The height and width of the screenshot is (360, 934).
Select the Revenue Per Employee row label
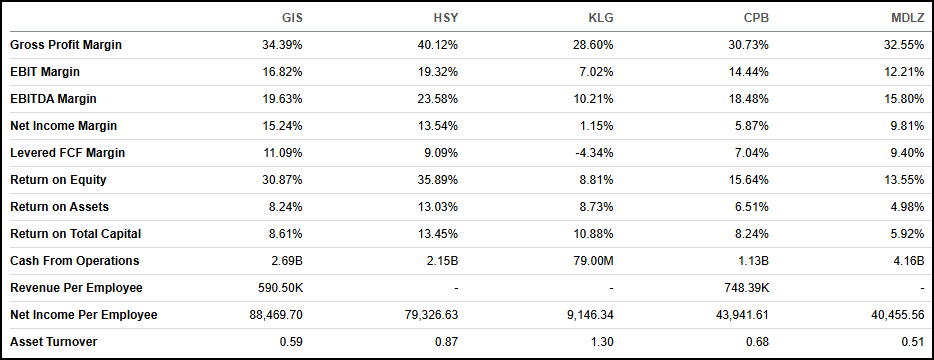point(77,288)
